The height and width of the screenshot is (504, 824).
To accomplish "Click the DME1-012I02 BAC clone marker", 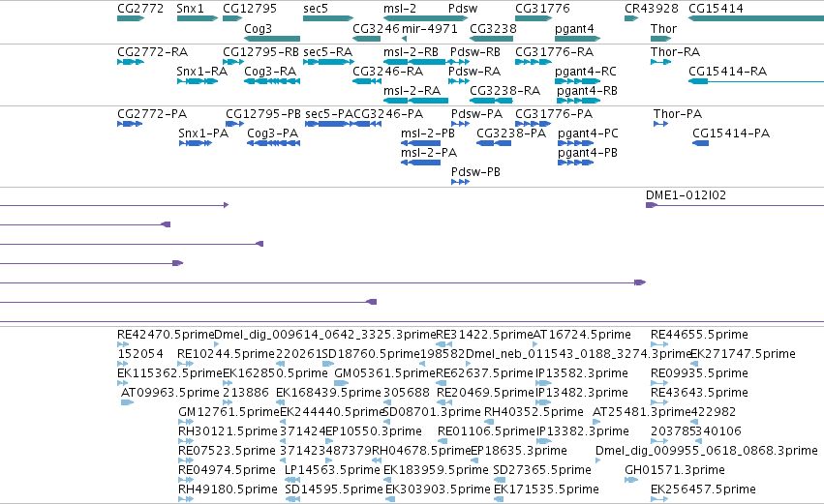I will pyautogui.click(x=651, y=205).
